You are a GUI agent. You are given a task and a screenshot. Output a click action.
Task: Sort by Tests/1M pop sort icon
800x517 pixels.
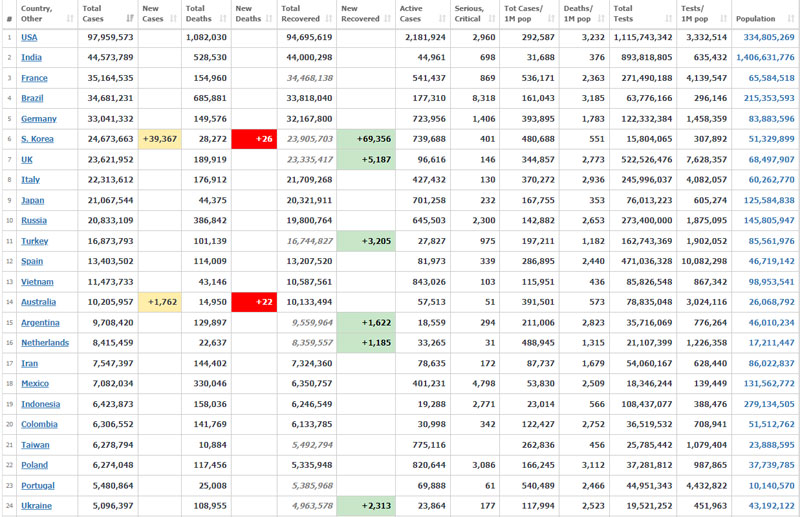click(x=723, y=19)
